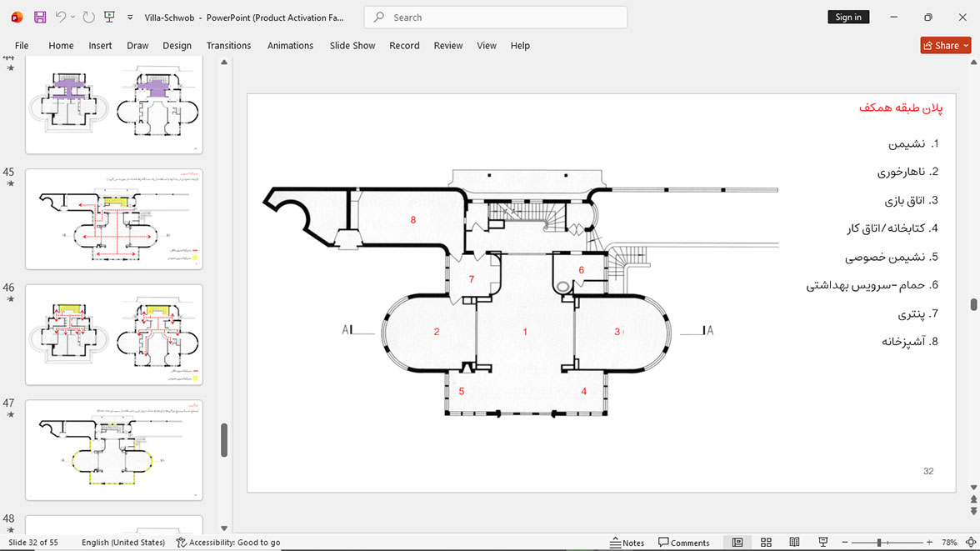
Task: Click Accessibility: Good to go status
Action: (228, 542)
